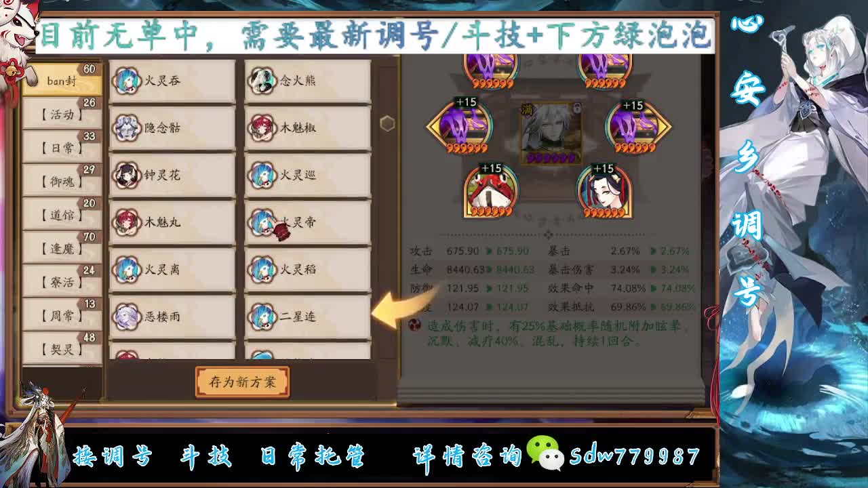
Task: Click the right purple +15 soul icon
Action: pyautogui.click(x=636, y=126)
